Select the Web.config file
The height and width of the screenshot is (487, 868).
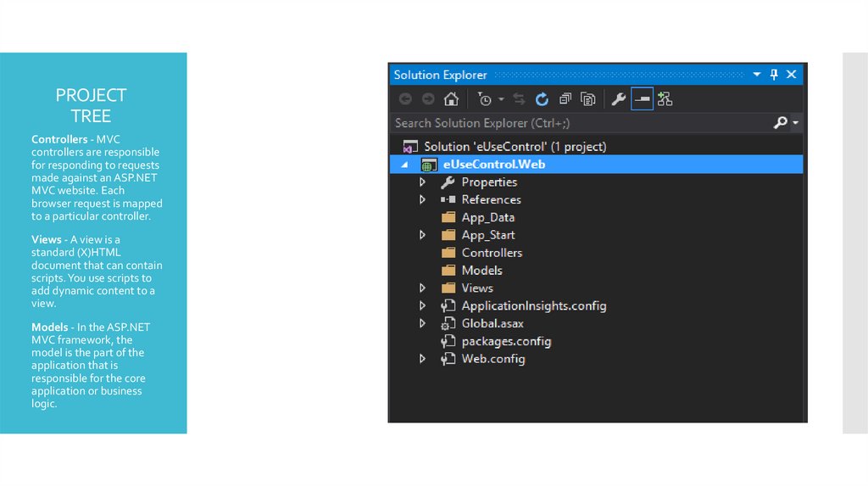click(493, 359)
